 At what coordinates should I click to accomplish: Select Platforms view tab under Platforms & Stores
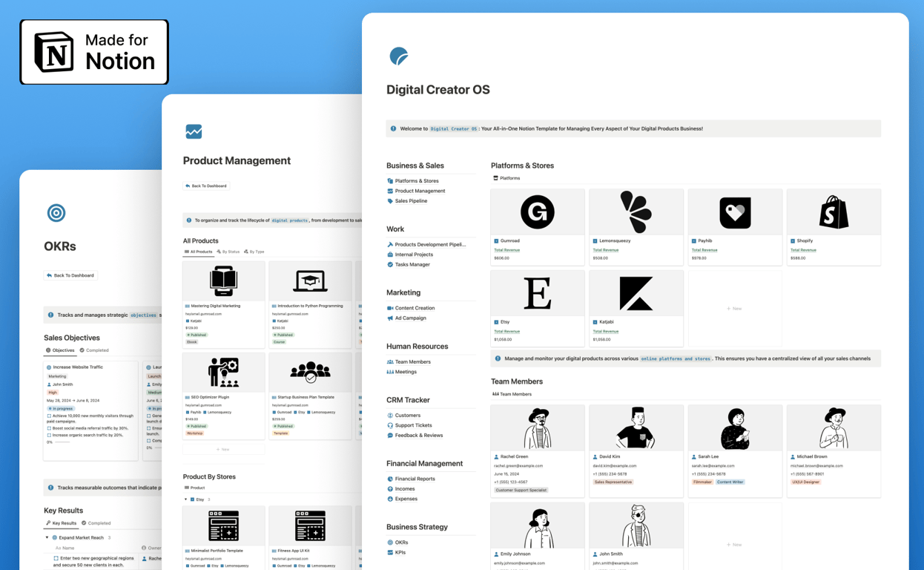[506, 178]
